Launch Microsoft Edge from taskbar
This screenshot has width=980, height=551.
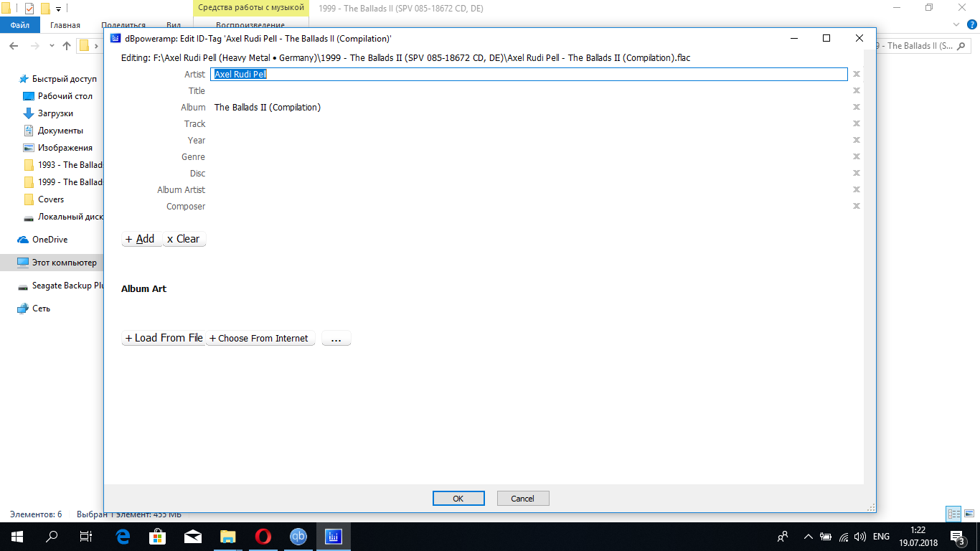123,537
